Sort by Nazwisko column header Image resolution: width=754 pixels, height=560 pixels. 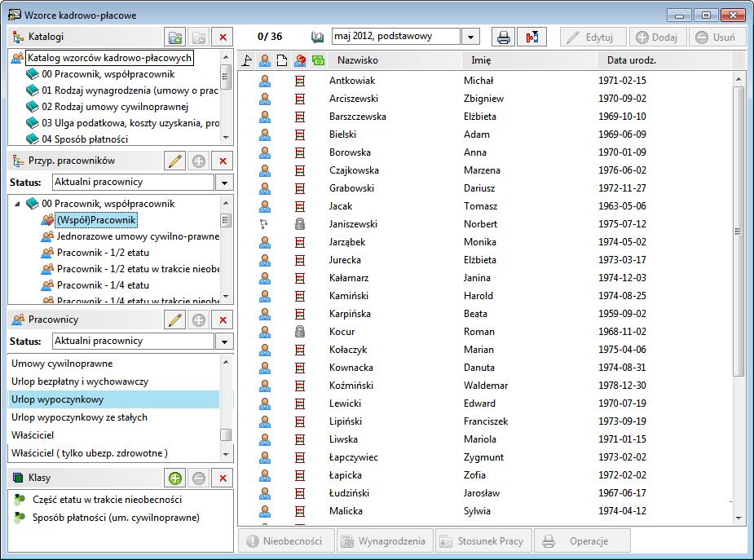[358, 60]
